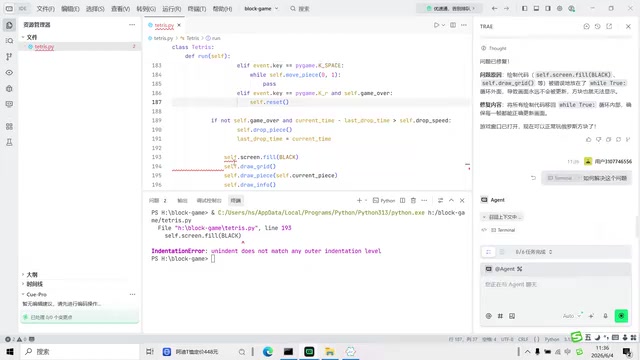The height and width of the screenshot is (360, 640).
Task: Click the 搜索 search box in title bar
Action: tap(300, 9)
